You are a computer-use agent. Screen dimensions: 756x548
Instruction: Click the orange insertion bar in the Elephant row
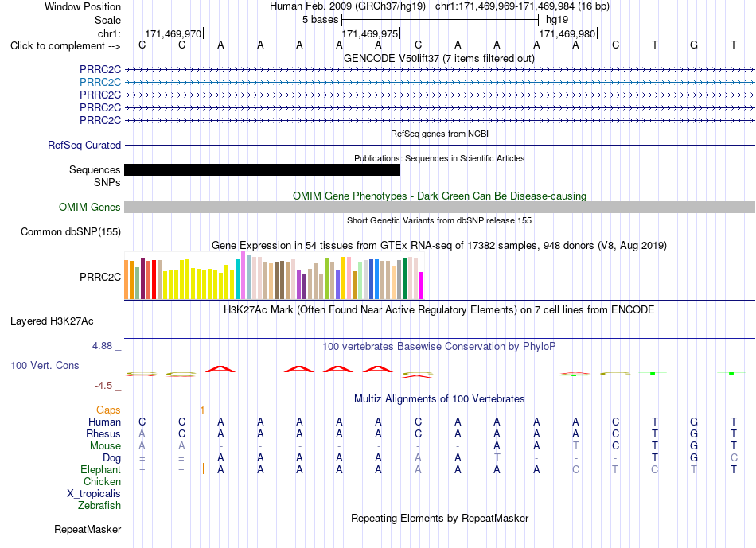tap(203, 468)
